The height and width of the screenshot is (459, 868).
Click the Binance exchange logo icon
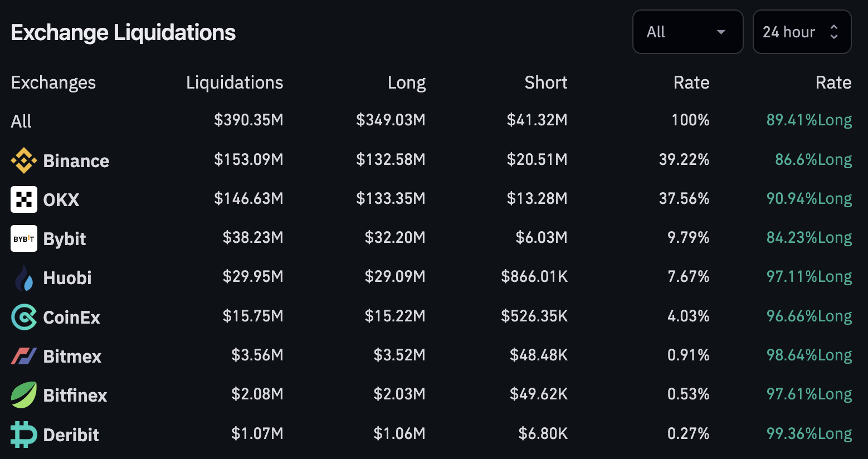click(24, 161)
